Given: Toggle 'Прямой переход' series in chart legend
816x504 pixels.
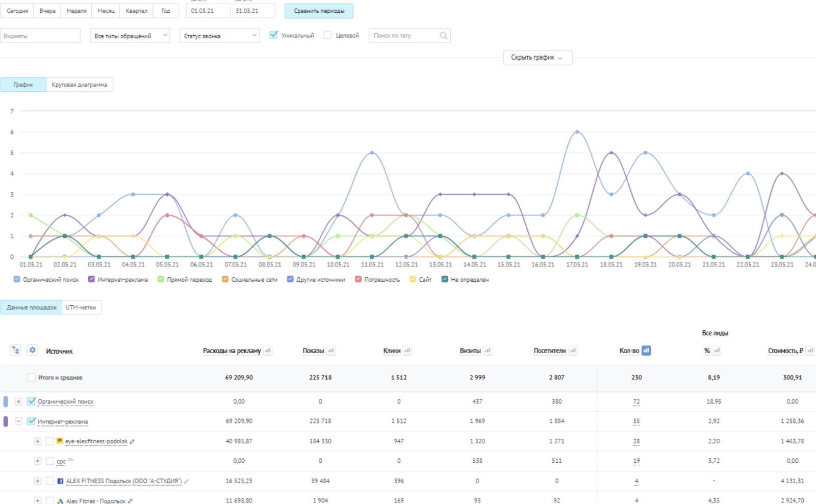Looking at the screenshot, I should 185,279.
